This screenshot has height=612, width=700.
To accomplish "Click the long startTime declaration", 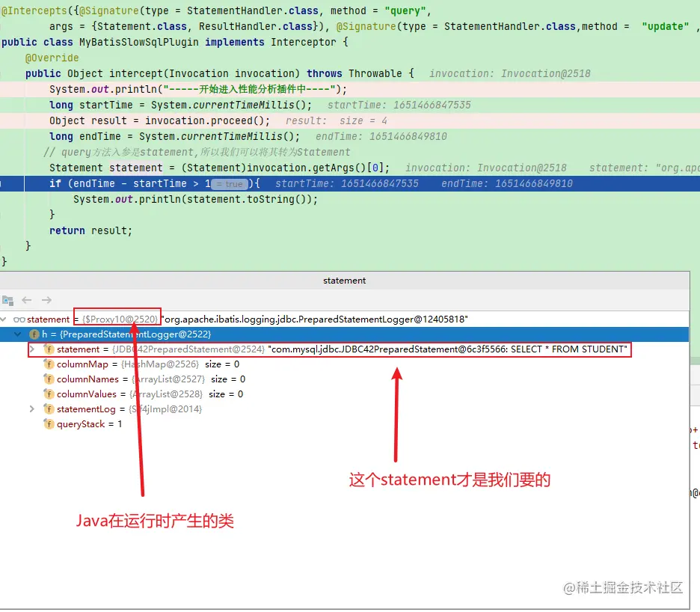I will (x=181, y=105).
